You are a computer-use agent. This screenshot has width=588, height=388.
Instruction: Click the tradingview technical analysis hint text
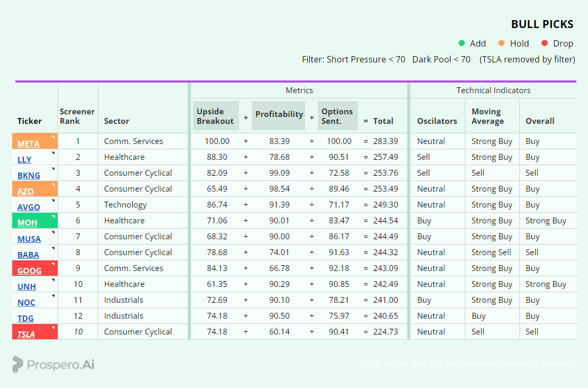coord(468,364)
